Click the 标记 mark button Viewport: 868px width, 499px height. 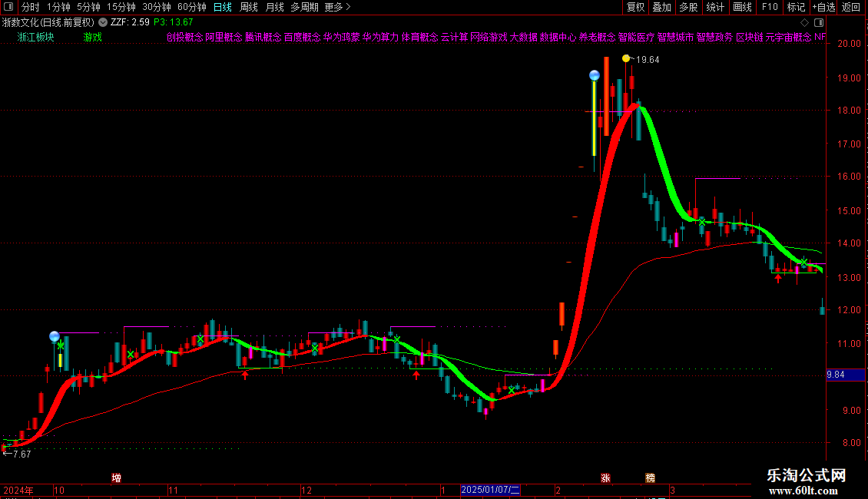[796, 7]
